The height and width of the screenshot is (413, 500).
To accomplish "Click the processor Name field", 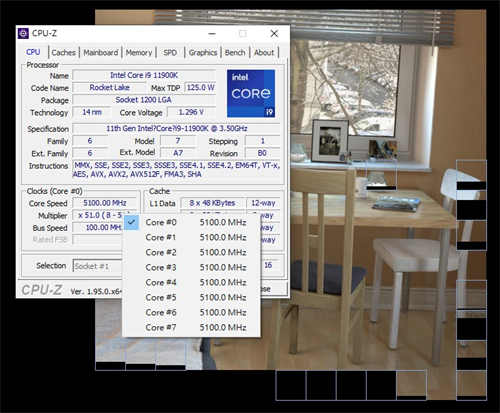I will [x=144, y=75].
